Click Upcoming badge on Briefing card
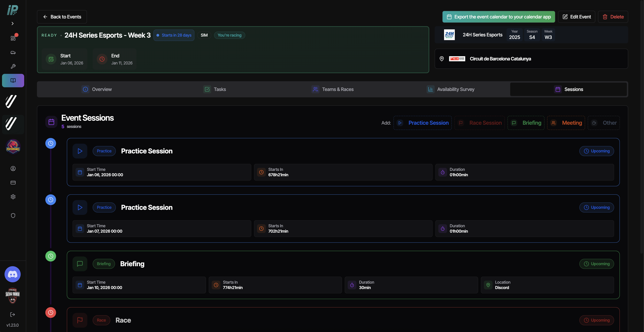This screenshot has height=332, width=644. click(x=597, y=264)
